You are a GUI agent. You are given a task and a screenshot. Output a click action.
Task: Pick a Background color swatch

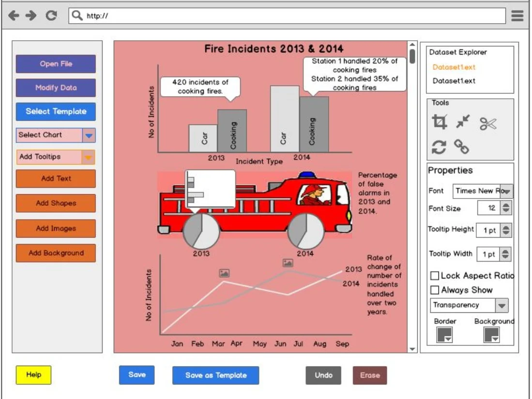tap(491, 335)
